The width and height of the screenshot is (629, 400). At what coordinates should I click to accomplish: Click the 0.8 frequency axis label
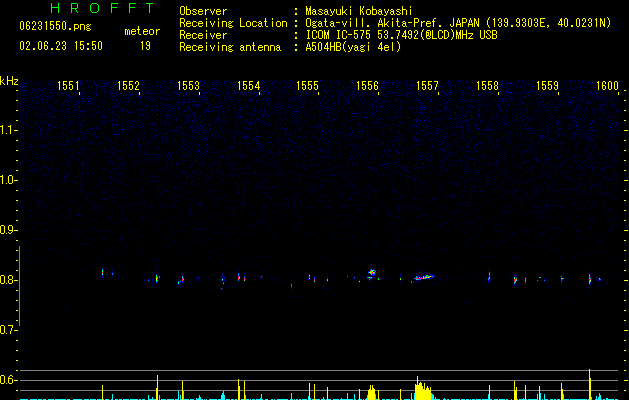(x=7, y=280)
